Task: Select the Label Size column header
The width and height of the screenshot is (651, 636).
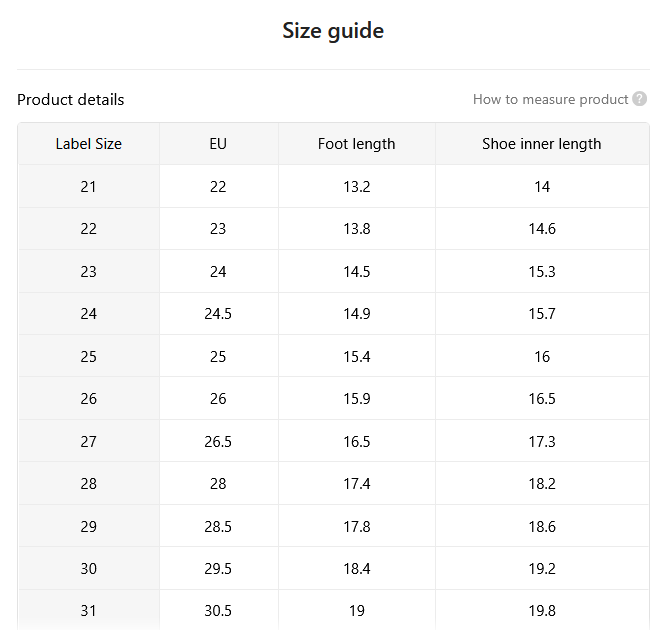Action: coord(89,144)
